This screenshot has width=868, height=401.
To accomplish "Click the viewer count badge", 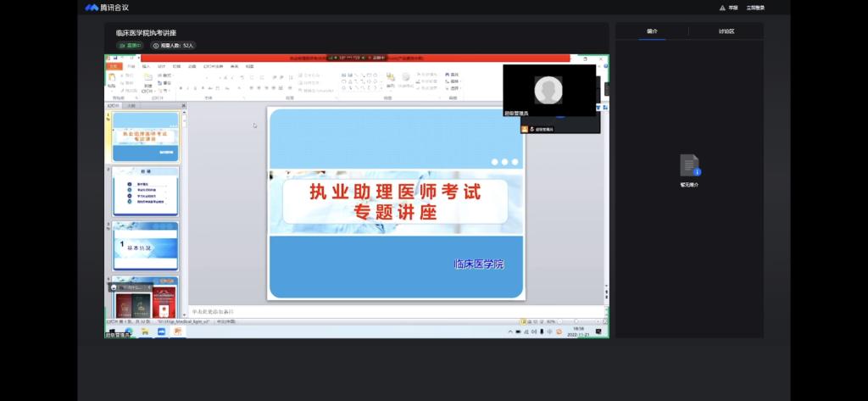I will [174, 45].
